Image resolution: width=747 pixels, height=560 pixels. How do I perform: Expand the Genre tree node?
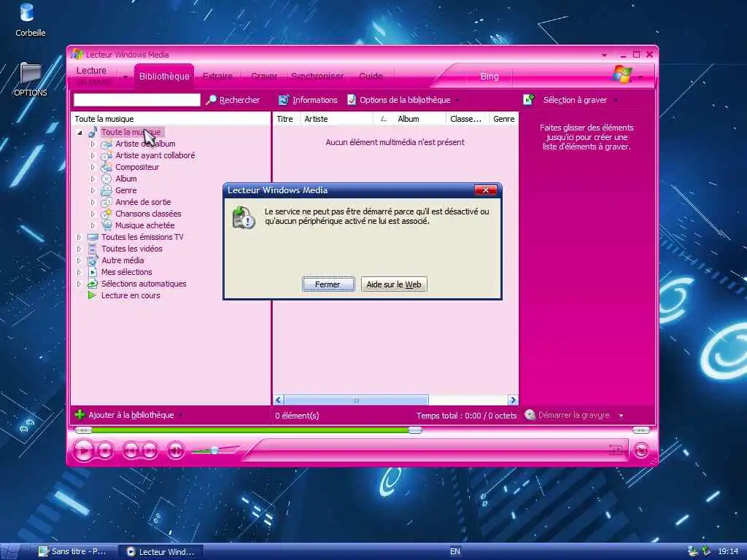coord(93,190)
